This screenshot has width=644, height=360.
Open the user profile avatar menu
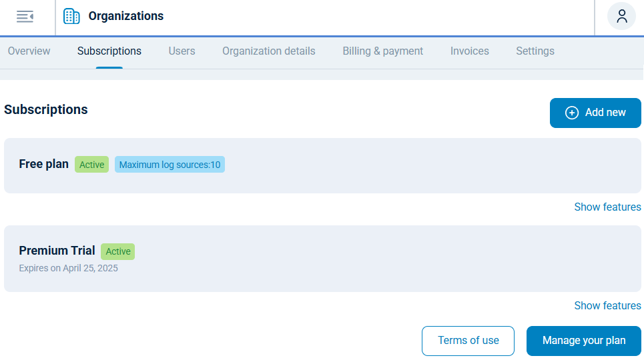(621, 17)
